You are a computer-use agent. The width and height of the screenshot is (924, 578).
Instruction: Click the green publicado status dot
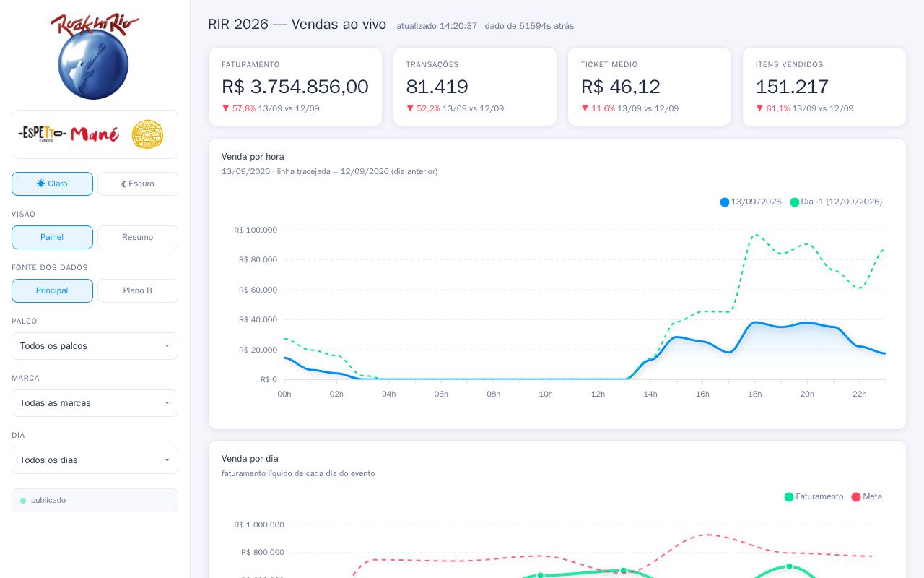click(x=23, y=501)
